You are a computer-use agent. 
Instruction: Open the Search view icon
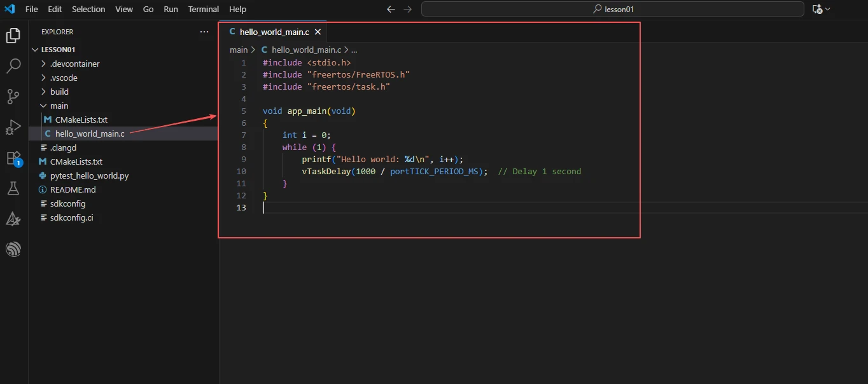13,66
